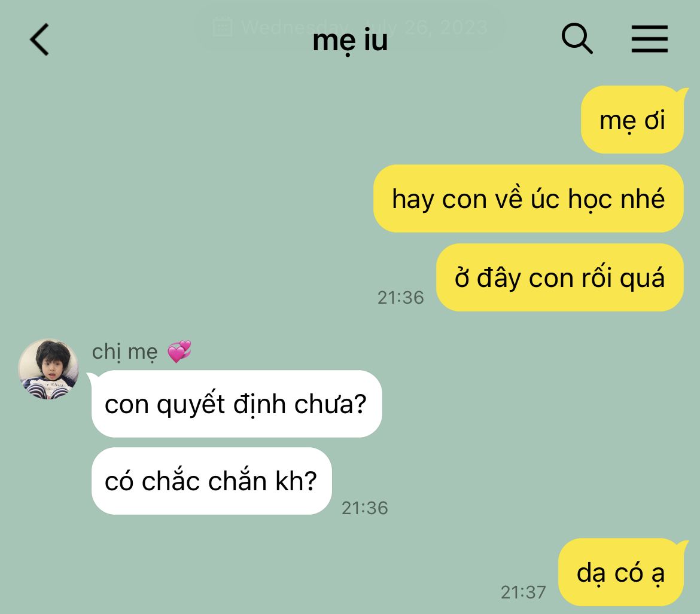
Task: Tap the faded calendar icon in header
Action: tap(223, 27)
